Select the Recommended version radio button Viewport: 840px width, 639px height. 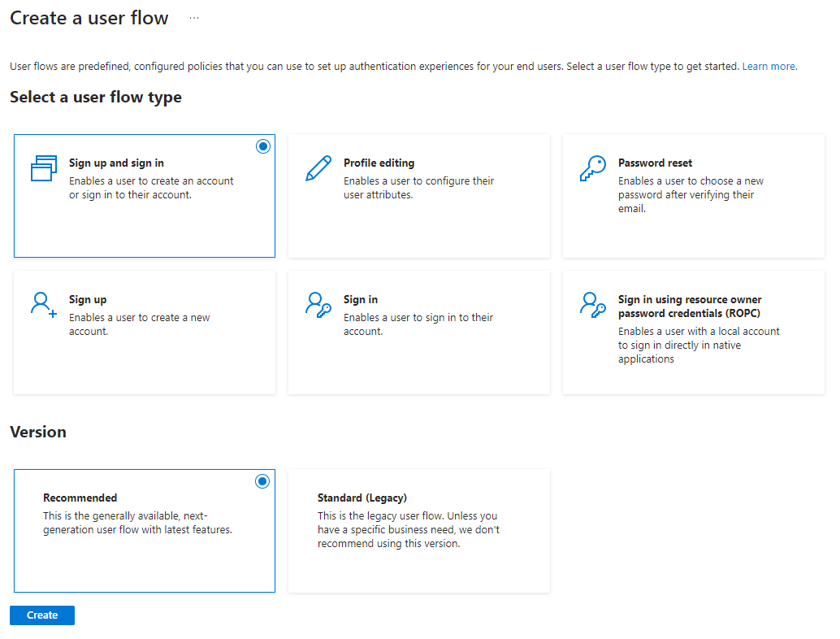tap(262, 481)
